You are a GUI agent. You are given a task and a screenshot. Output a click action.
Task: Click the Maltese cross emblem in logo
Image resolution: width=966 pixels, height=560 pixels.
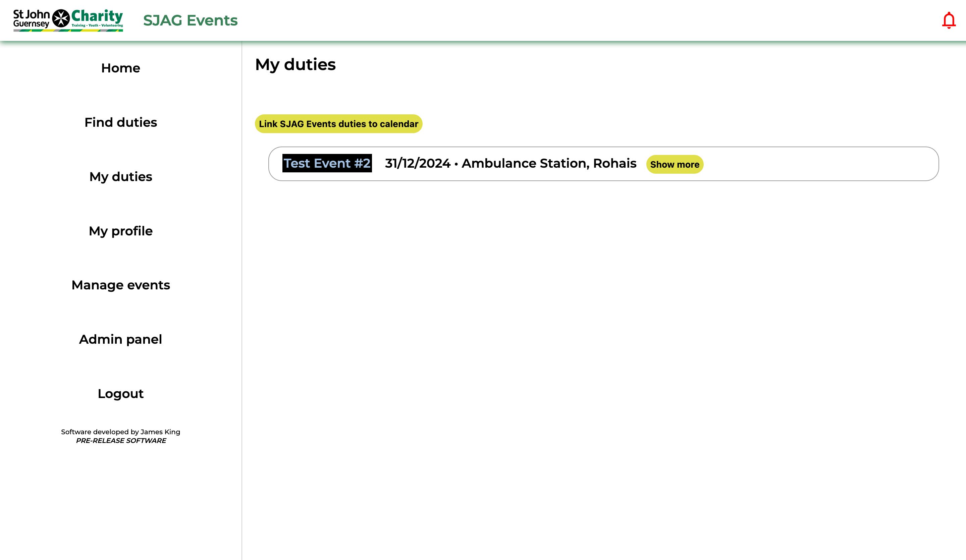coord(61,18)
